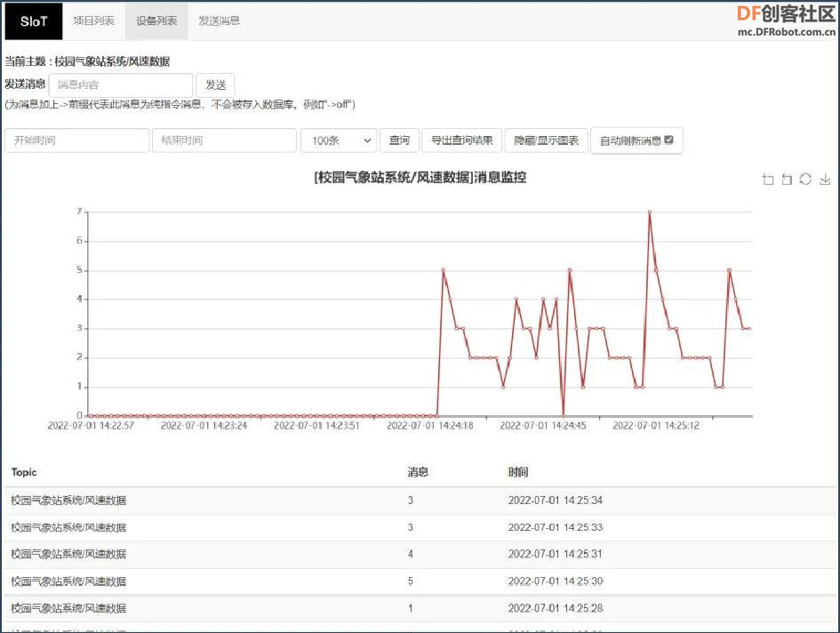Click message value 4 in table
This screenshot has height=633, width=840.
point(411,554)
